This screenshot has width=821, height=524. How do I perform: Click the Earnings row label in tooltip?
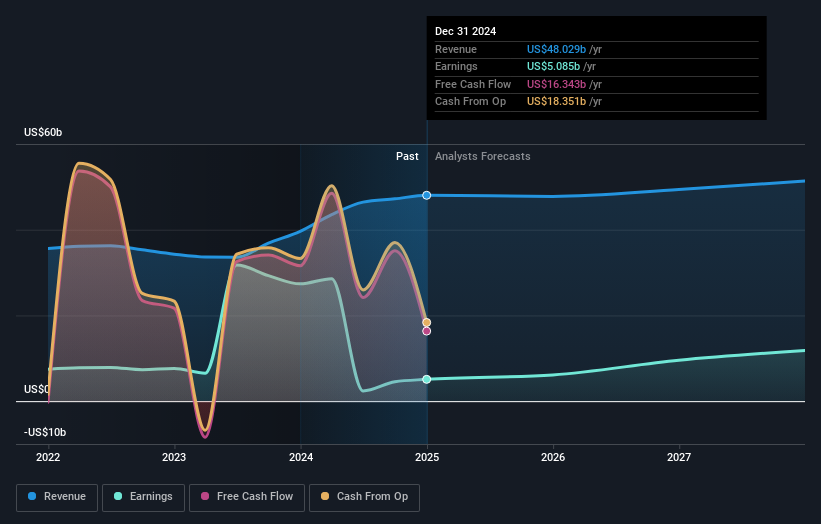456,66
